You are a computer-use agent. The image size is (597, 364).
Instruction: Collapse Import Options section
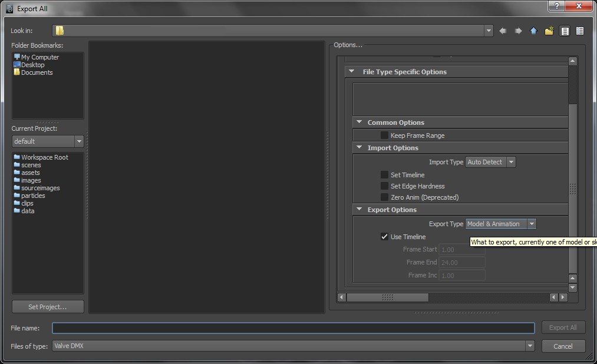click(359, 147)
